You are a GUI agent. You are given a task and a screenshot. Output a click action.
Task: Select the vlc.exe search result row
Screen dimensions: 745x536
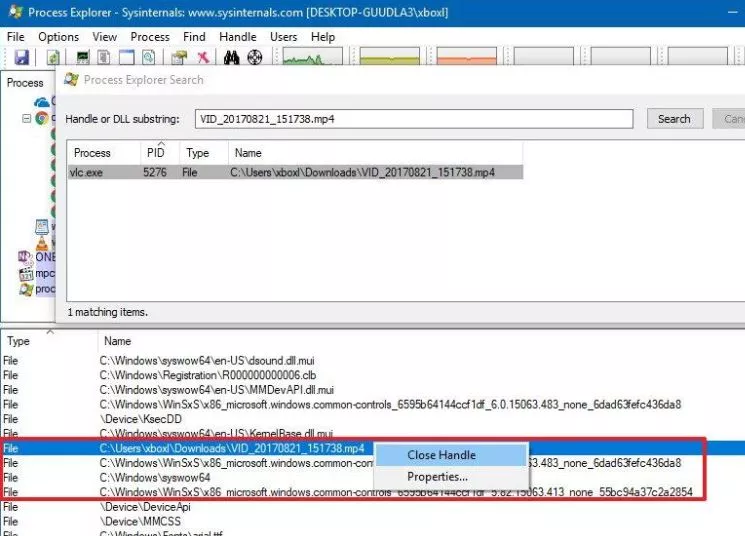click(x=295, y=172)
